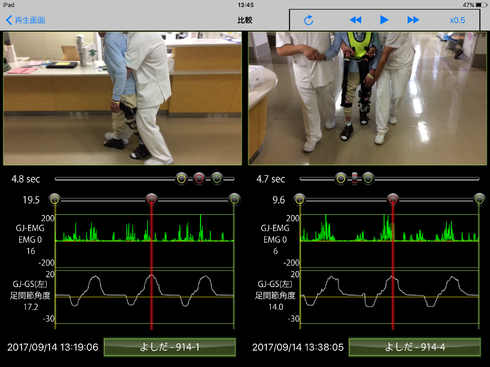The width and height of the screenshot is (490, 367).
Task: Select red cursor handle above left EMG graph
Action: [151, 199]
